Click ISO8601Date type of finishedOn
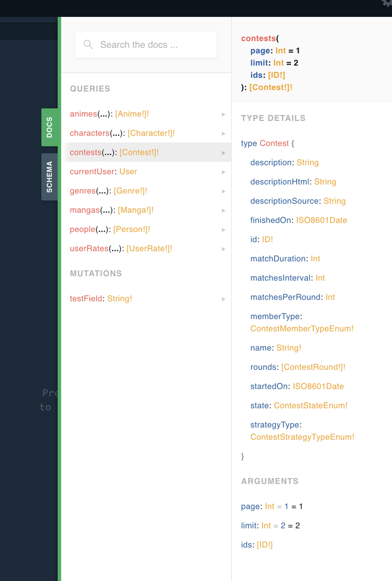Screen dimensions: 392x581 [x=321, y=220]
